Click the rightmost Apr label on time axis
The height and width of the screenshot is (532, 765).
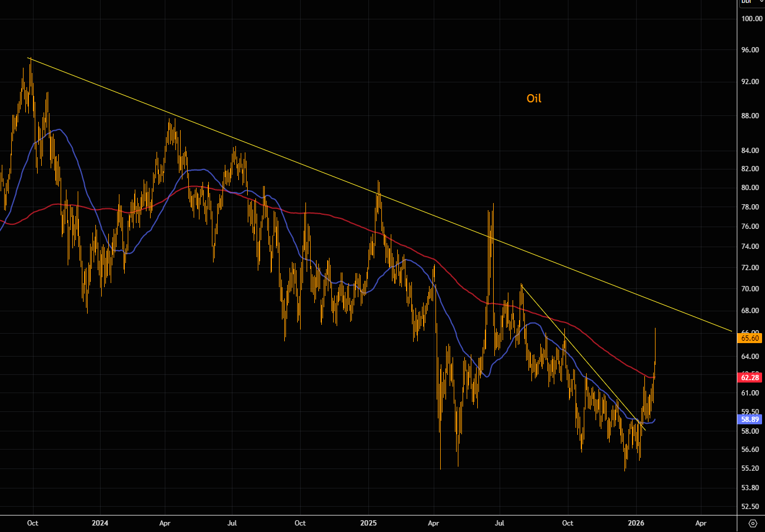point(701,523)
